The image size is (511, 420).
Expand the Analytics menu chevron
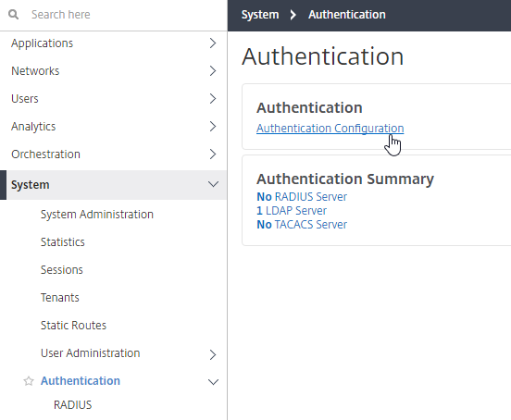[213, 127]
